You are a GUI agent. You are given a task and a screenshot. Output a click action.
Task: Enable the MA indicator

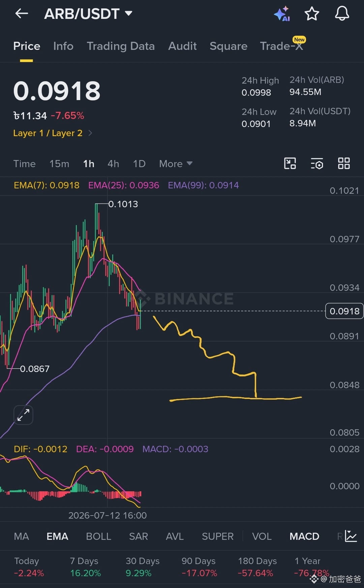[21, 536]
